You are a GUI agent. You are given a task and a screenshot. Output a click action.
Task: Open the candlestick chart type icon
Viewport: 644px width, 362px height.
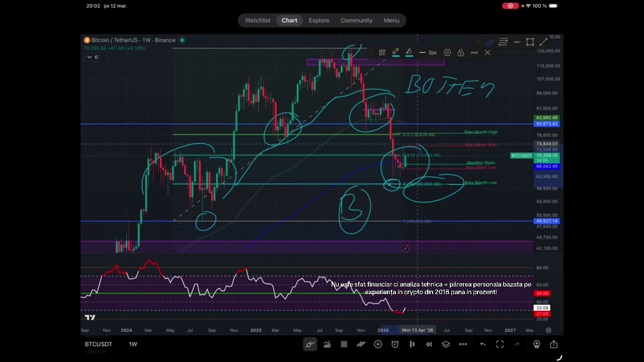pos(412,344)
